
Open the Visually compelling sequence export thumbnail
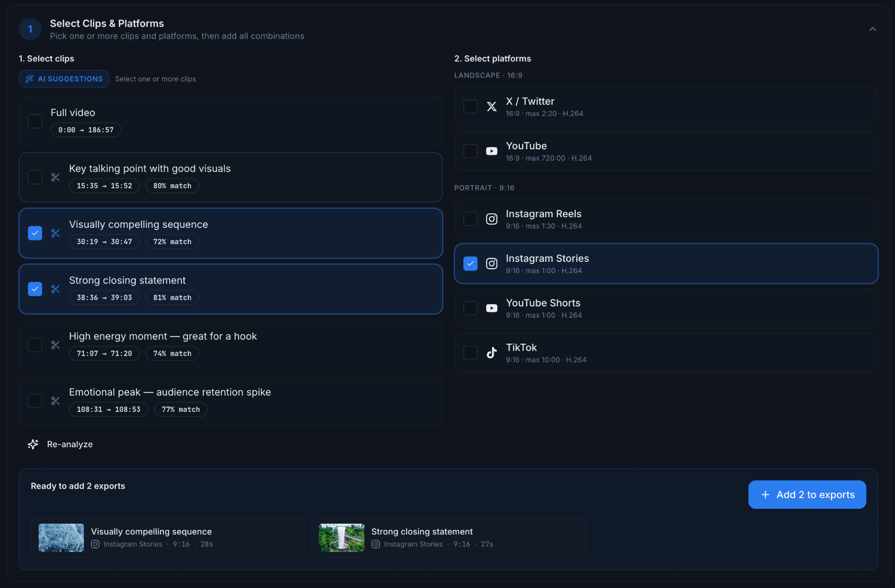coord(61,538)
